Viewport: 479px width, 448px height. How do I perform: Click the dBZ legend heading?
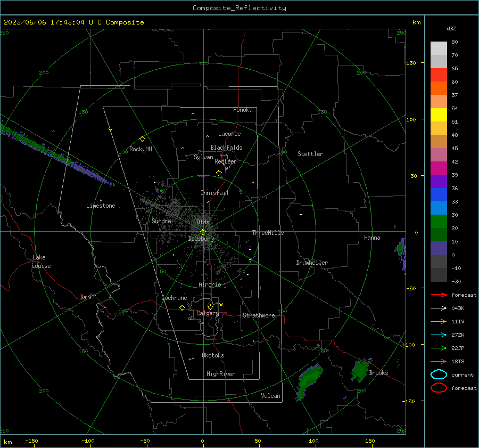tap(451, 28)
